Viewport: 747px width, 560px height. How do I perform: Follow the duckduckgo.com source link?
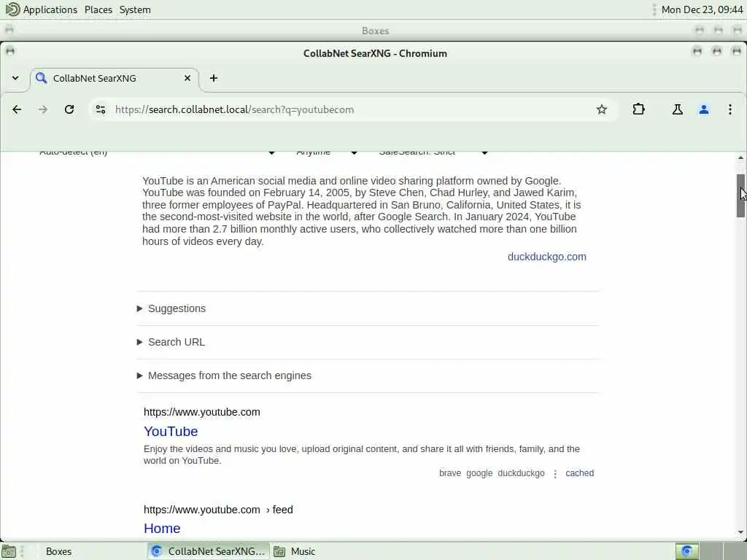coord(547,257)
